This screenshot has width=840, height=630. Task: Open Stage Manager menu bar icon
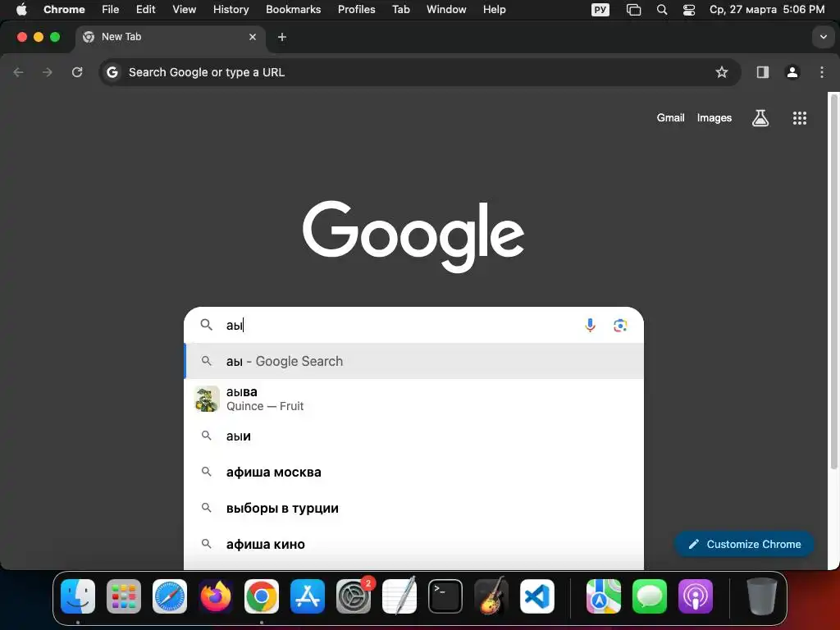(x=633, y=10)
